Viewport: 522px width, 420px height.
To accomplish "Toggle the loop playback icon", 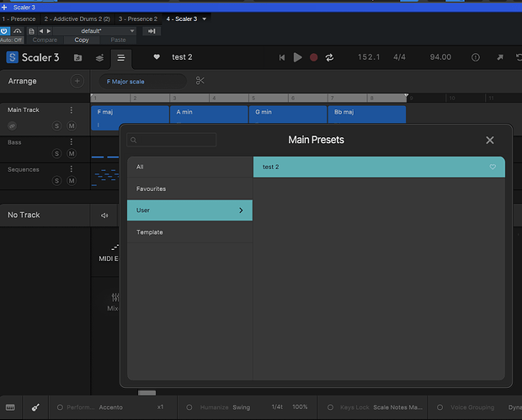I will tap(329, 57).
